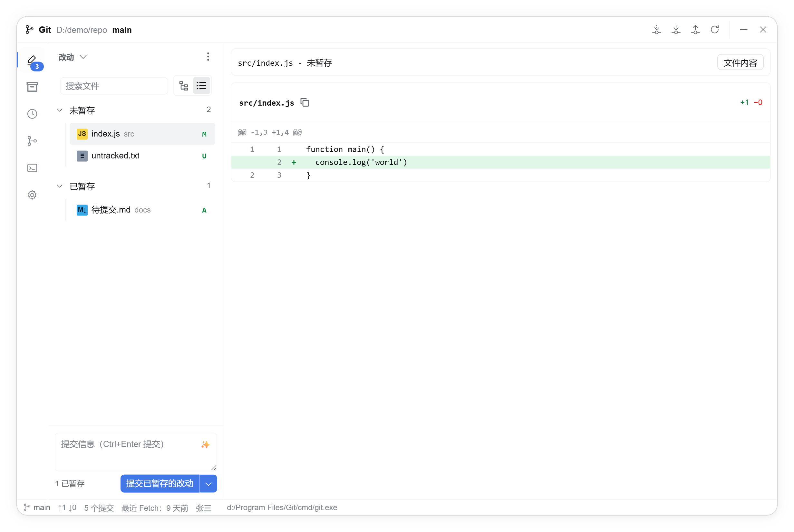Click the added line console.log('world')
The image size is (794, 532).
click(x=501, y=162)
